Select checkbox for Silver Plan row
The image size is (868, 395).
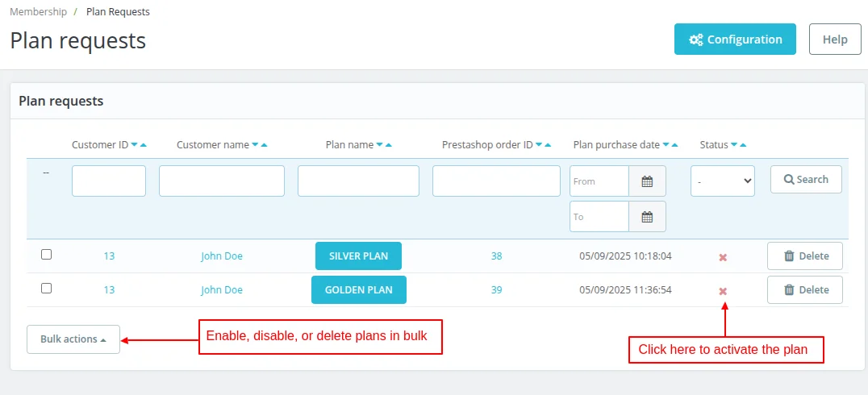pyautogui.click(x=47, y=255)
